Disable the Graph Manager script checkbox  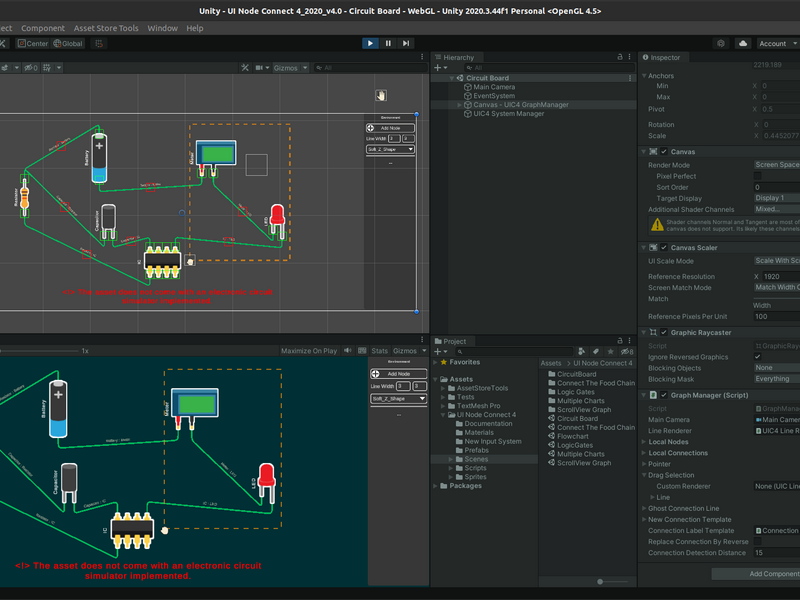tap(664, 395)
